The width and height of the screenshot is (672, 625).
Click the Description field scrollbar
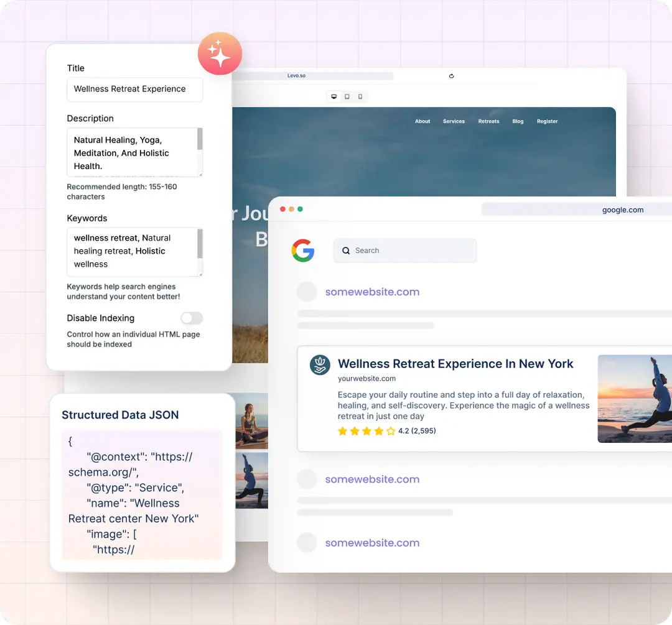click(200, 139)
